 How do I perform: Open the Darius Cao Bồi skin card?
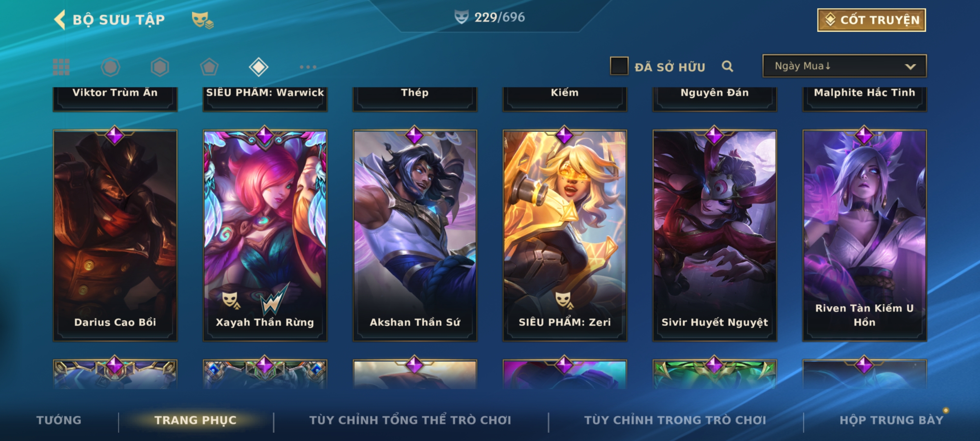115,235
